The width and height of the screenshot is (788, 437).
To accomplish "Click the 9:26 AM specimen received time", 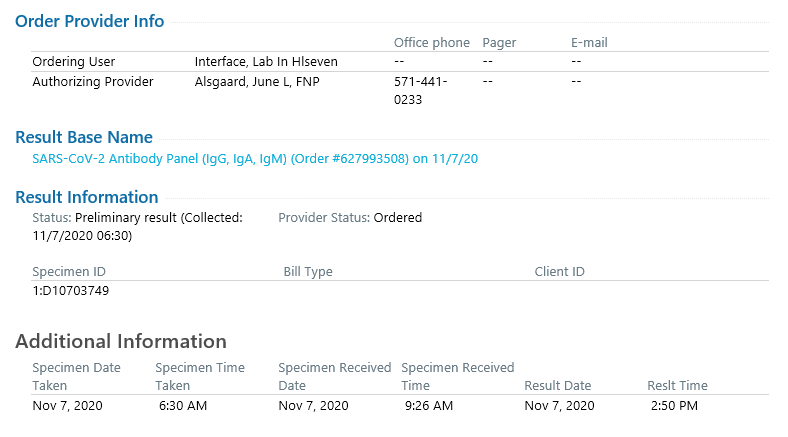I will pyautogui.click(x=429, y=405).
